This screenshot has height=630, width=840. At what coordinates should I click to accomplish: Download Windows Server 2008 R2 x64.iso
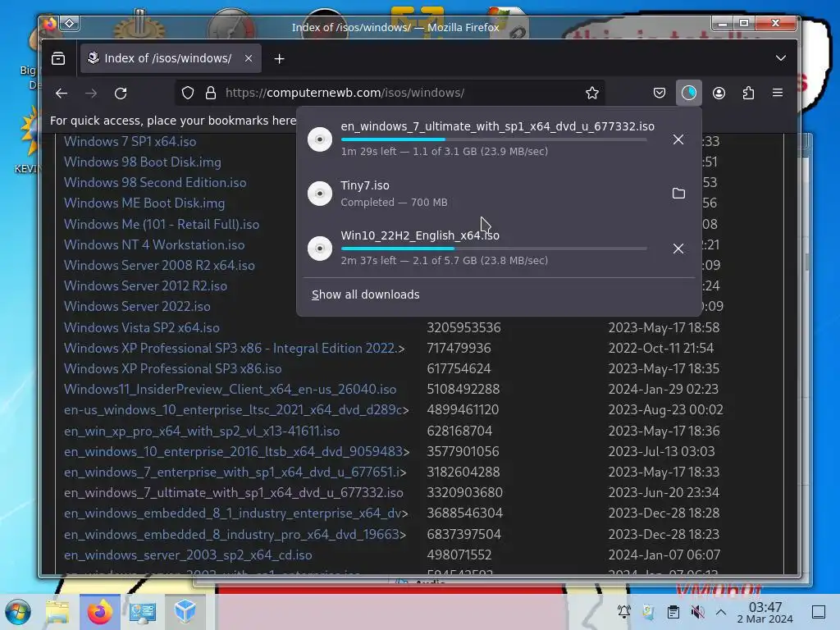pyautogui.click(x=160, y=265)
